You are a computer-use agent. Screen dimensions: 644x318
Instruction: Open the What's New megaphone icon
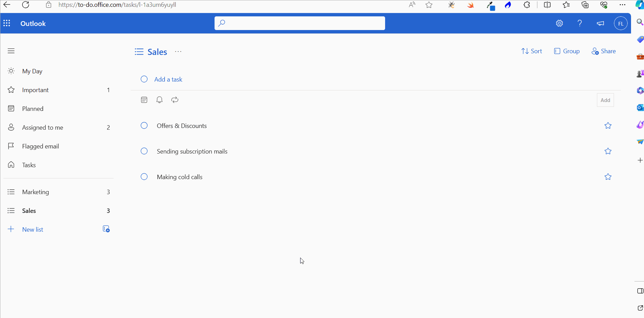(x=600, y=24)
